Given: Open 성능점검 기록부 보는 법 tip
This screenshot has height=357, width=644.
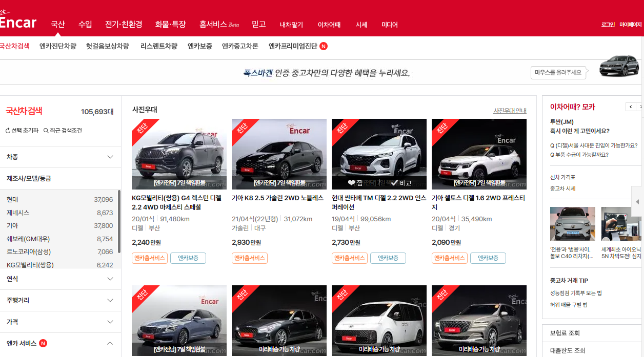Looking at the screenshot, I should (576, 293).
